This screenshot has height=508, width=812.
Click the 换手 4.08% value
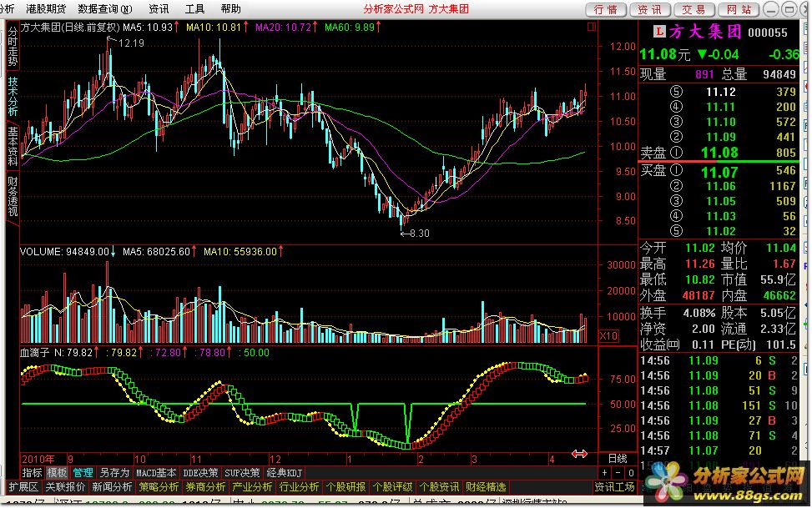699,314
